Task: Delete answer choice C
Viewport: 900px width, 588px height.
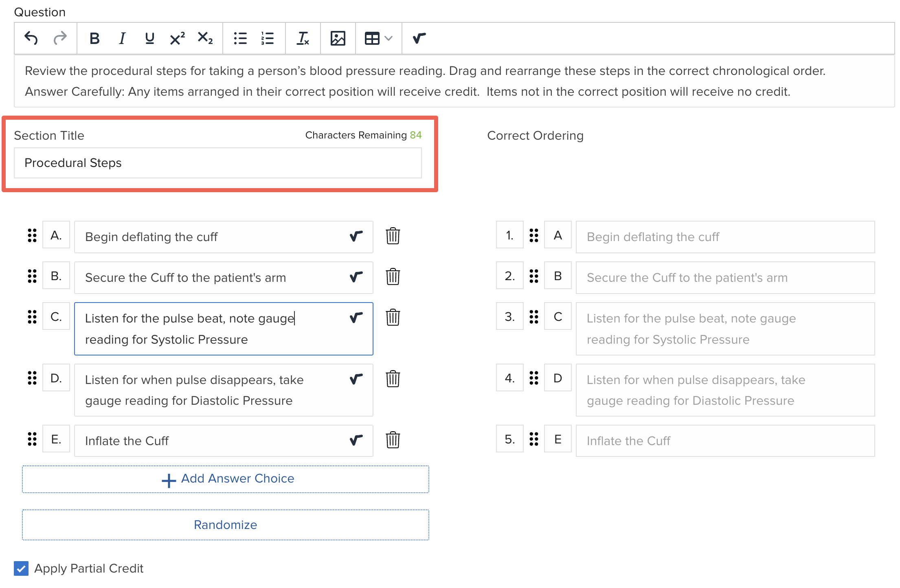Action: [x=393, y=317]
